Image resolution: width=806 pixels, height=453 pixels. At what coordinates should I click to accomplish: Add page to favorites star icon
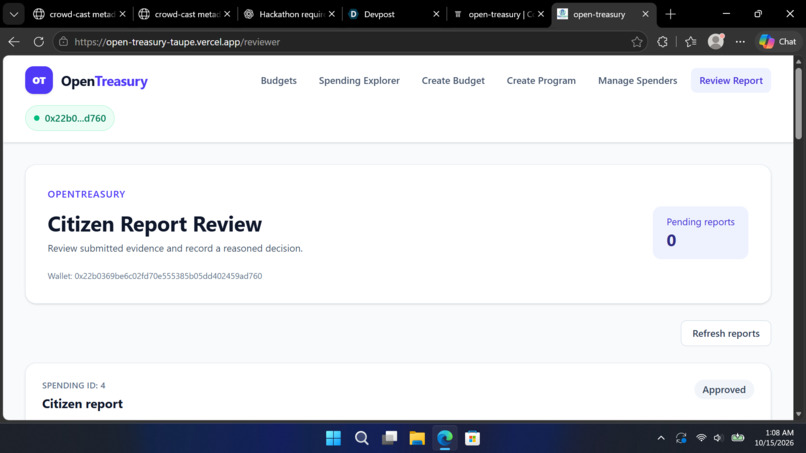(x=637, y=42)
